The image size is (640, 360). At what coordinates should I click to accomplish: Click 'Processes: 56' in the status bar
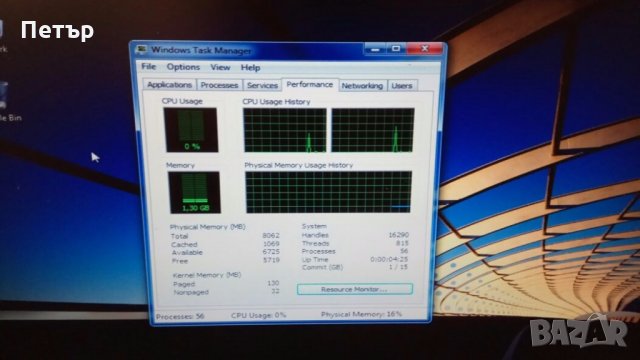[x=180, y=316]
